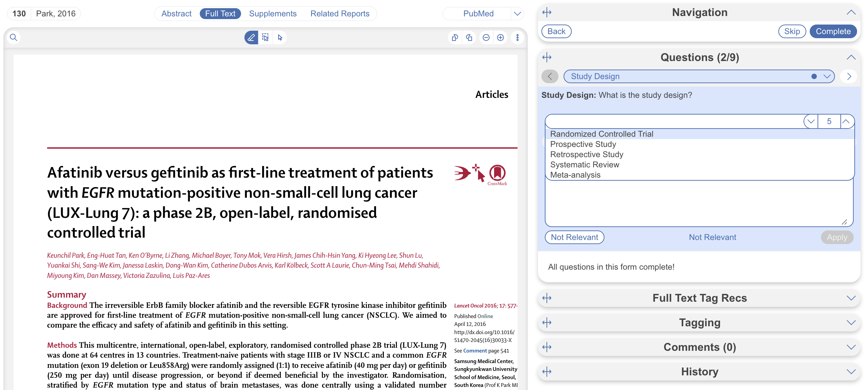Collapse the Questions panel

[851, 57]
